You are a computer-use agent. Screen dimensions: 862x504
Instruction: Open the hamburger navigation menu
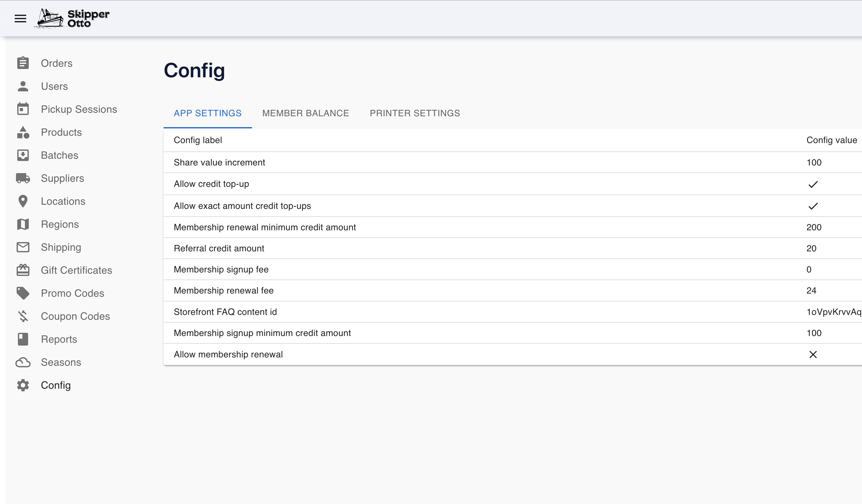tap(20, 19)
